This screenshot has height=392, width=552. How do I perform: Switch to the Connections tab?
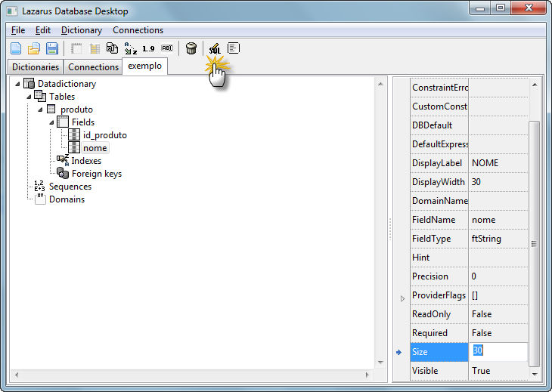pos(93,66)
